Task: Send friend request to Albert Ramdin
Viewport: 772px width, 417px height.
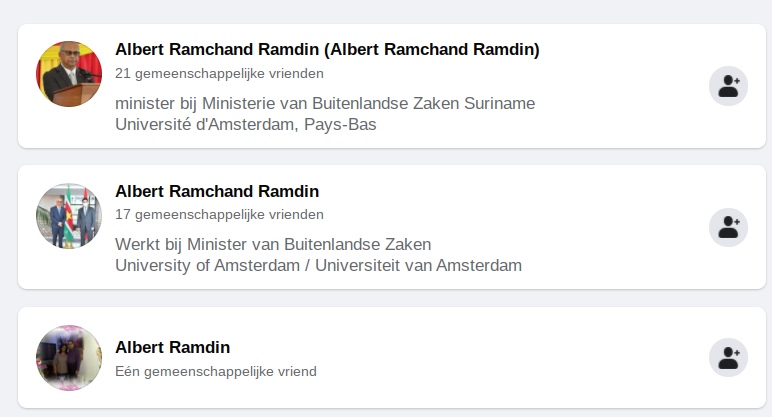Action: tap(728, 357)
